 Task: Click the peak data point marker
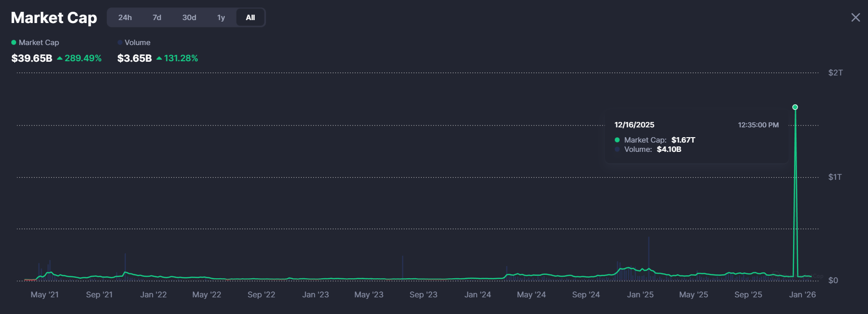click(795, 107)
